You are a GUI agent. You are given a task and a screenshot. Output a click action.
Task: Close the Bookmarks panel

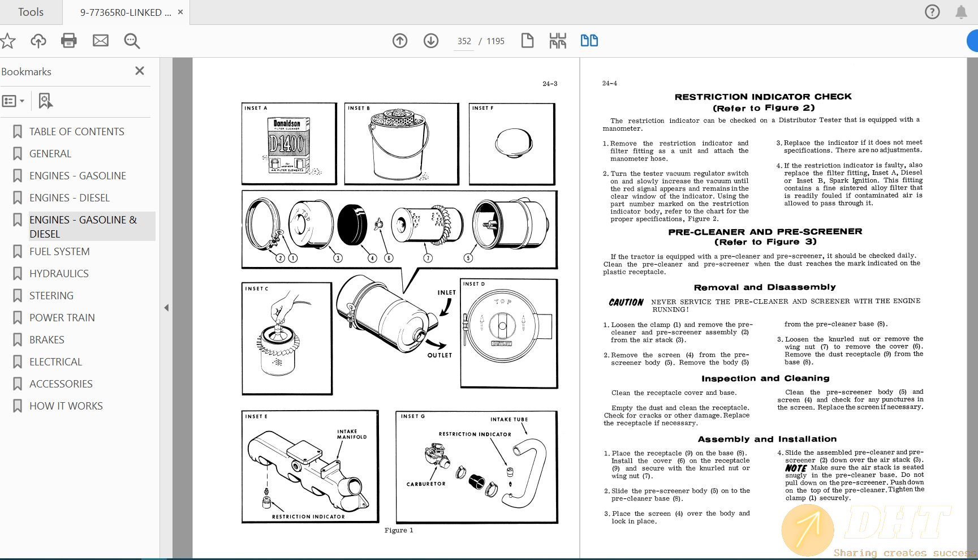pos(139,71)
